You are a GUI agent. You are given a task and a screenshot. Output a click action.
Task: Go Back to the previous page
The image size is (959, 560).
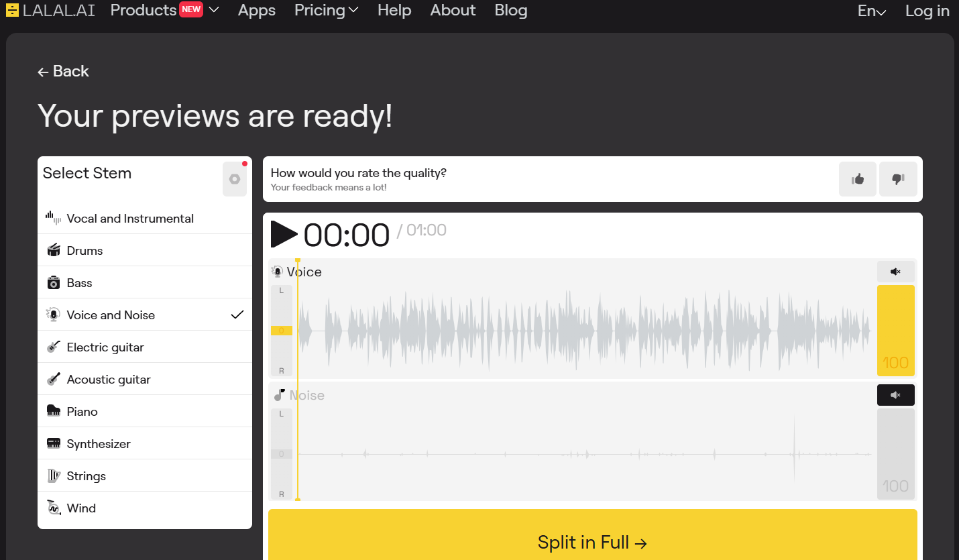[63, 71]
